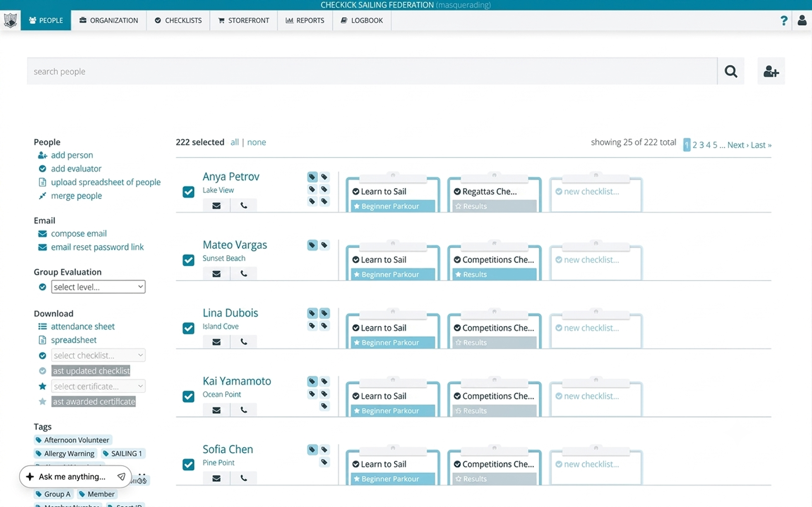Select all people via all link

point(235,142)
